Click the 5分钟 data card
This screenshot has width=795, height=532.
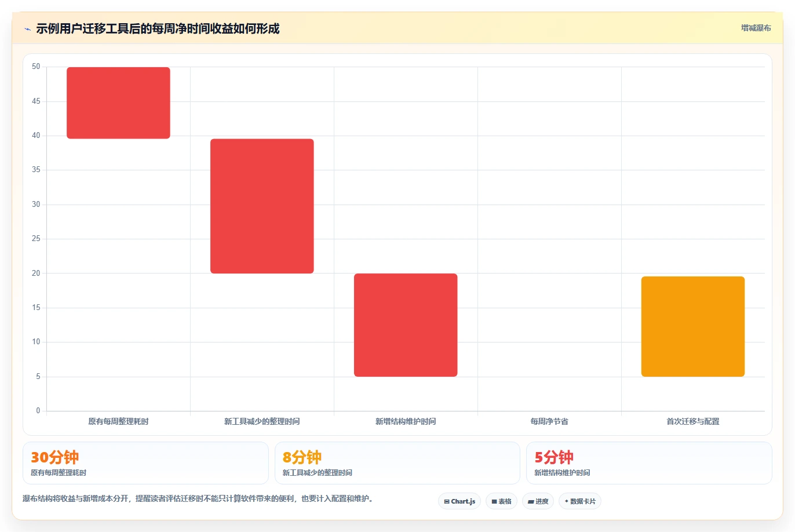[x=649, y=463]
